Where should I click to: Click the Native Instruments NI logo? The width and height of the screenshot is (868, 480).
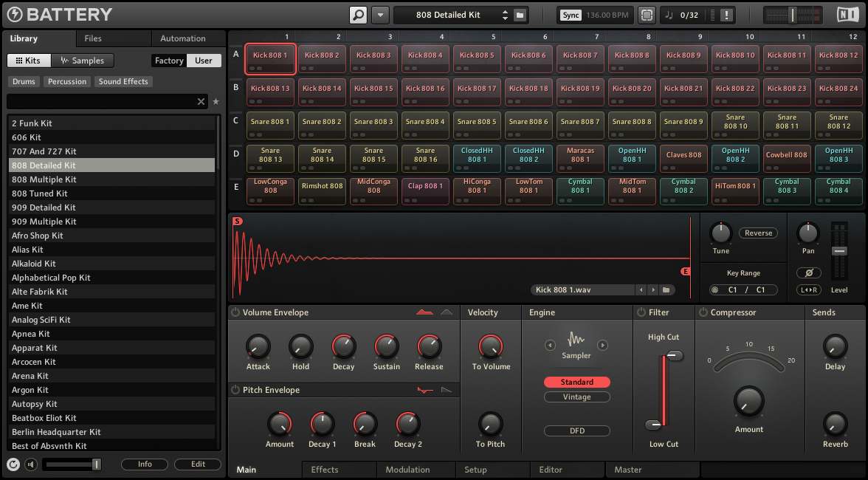pyautogui.click(x=847, y=14)
